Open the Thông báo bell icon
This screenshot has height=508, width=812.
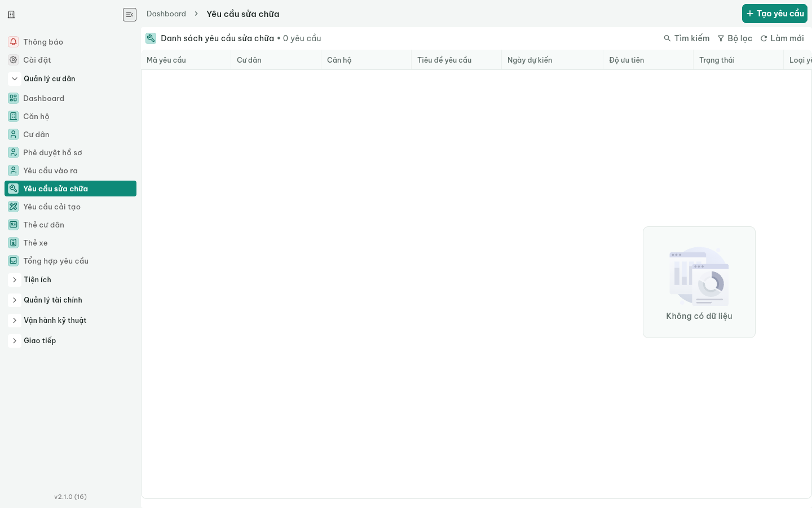[14, 42]
